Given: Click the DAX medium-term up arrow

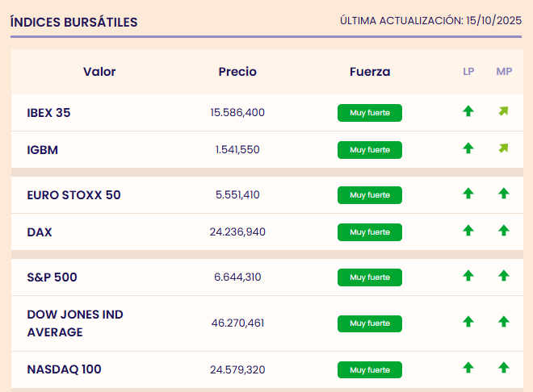Looking at the screenshot, I should [504, 231].
